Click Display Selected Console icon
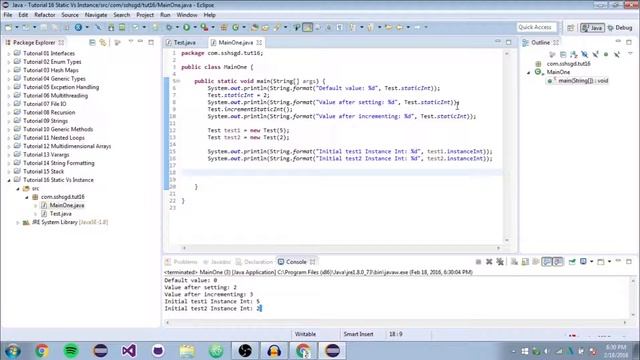 pyautogui.click(x=583, y=262)
